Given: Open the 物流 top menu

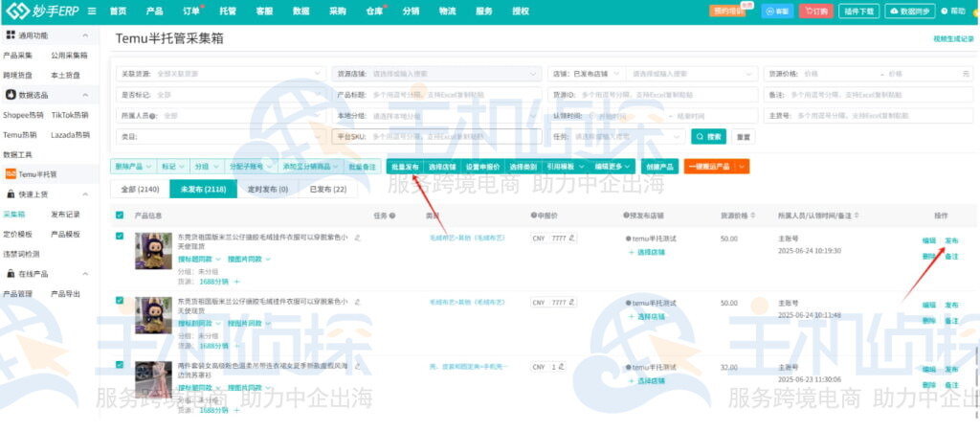Looking at the screenshot, I should click(x=448, y=11).
